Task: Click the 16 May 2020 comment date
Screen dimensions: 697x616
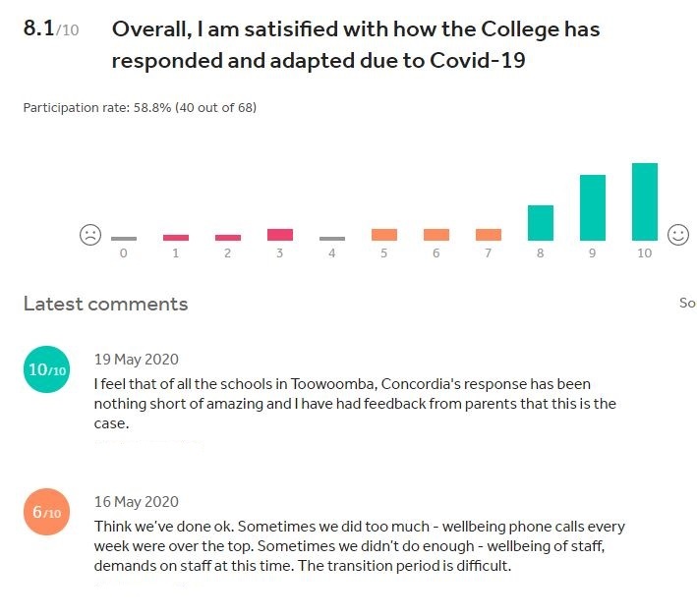Action: coord(137,502)
